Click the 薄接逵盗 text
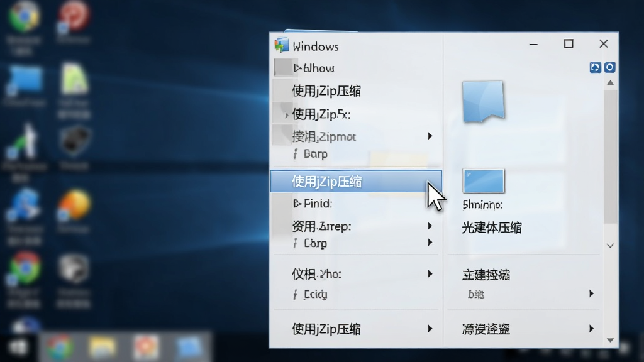 pyautogui.click(x=486, y=329)
